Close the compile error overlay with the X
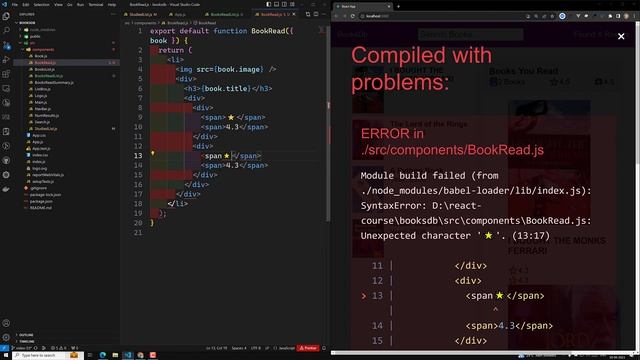Viewport: 640px width, 360px height. 621,36
